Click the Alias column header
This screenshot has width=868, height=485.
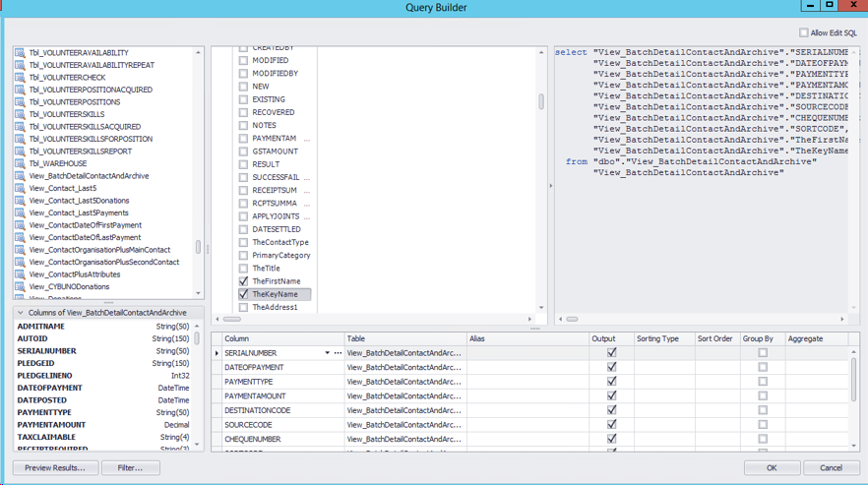(527, 338)
